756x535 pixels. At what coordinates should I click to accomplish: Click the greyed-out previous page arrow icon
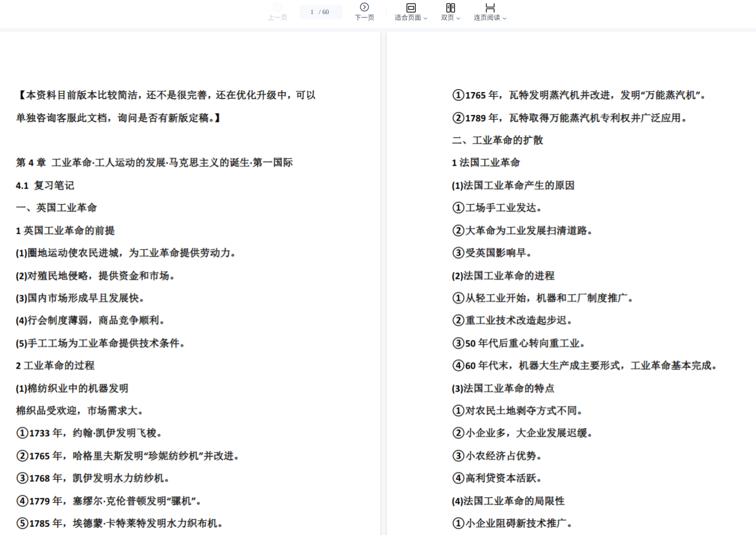pyautogui.click(x=277, y=7)
